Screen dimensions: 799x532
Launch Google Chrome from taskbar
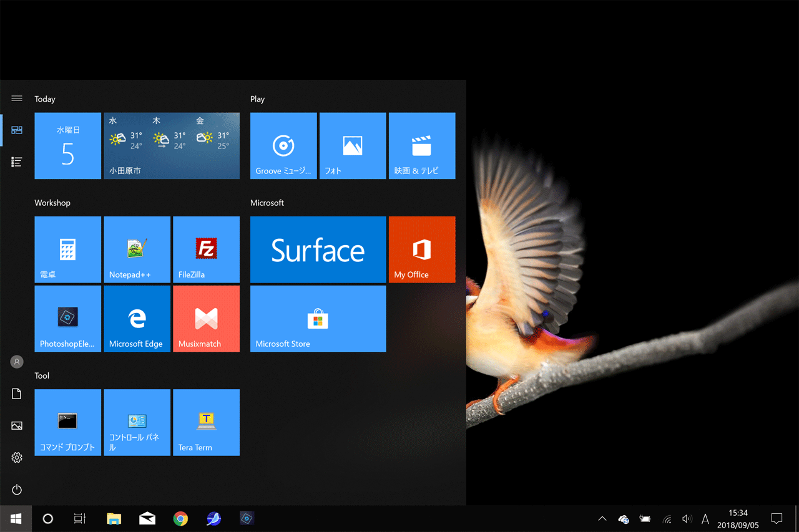(180, 518)
